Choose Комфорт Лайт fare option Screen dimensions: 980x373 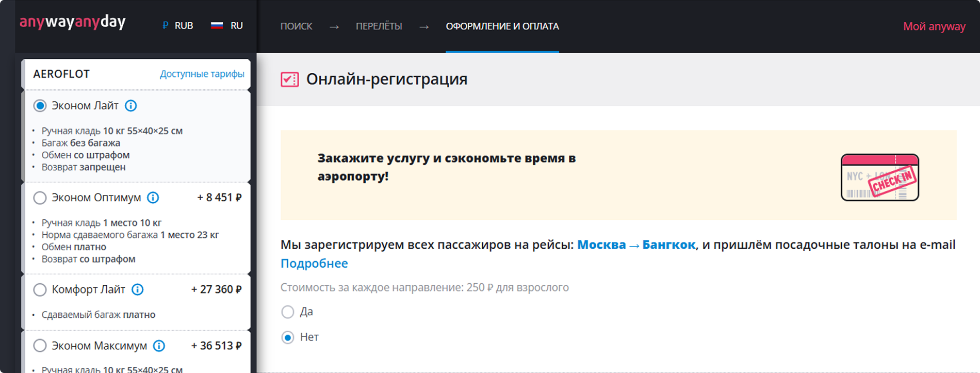[x=40, y=289]
